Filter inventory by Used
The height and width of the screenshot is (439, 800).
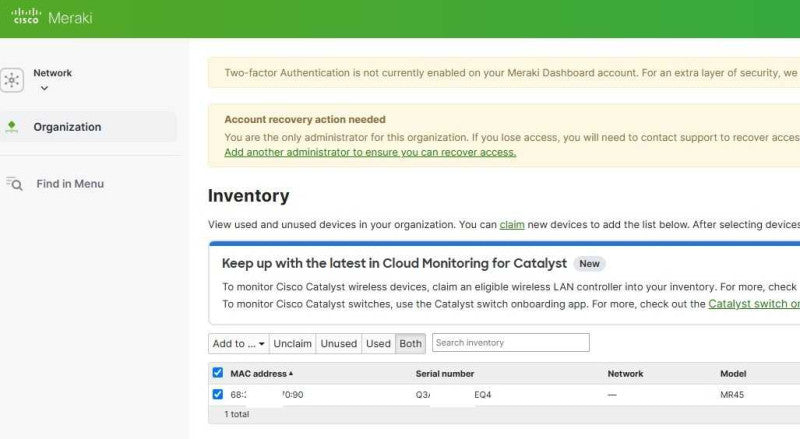(378, 344)
